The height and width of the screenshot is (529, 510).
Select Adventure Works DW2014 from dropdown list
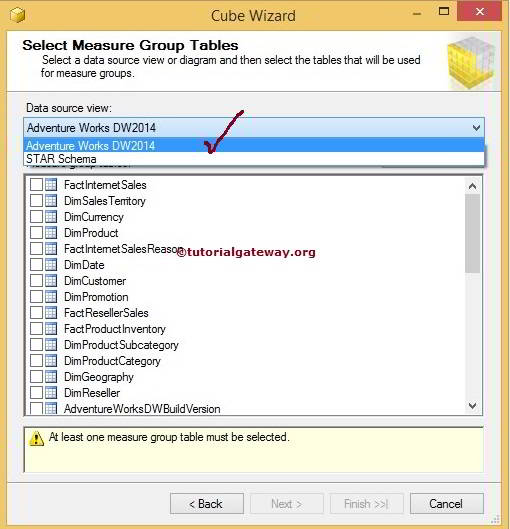(254, 145)
